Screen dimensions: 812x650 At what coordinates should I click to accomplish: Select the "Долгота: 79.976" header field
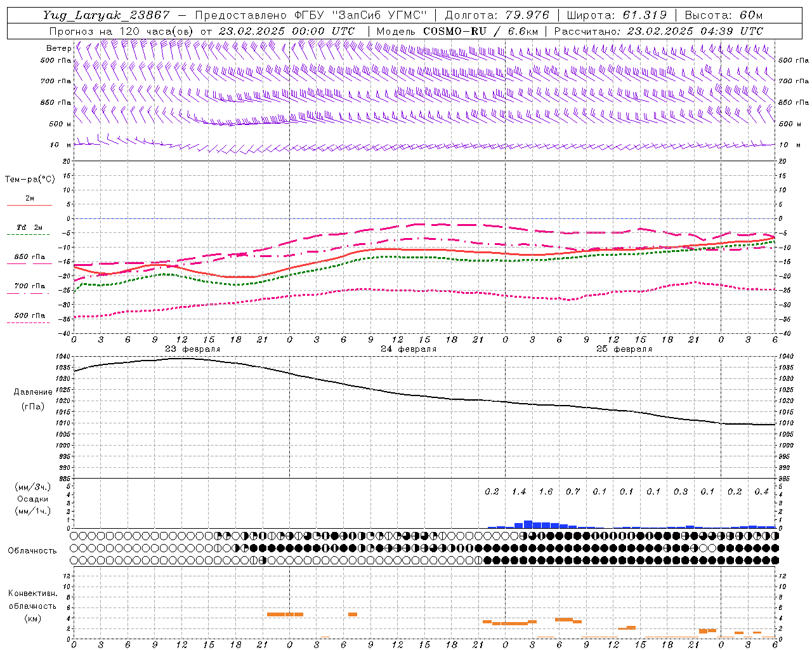497,15
